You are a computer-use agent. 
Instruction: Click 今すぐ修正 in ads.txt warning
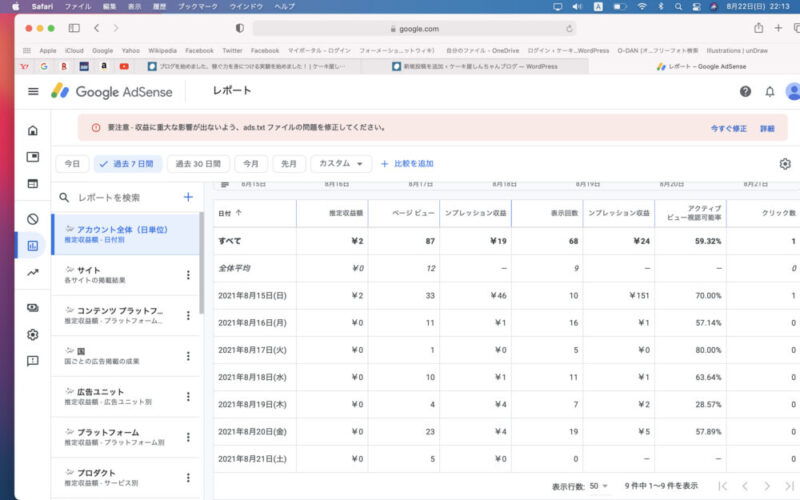729,129
